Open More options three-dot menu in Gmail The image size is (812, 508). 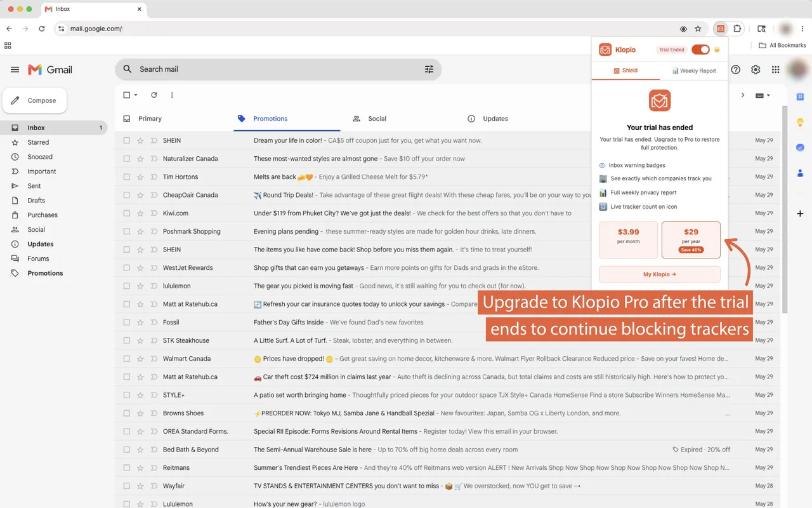[172, 95]
